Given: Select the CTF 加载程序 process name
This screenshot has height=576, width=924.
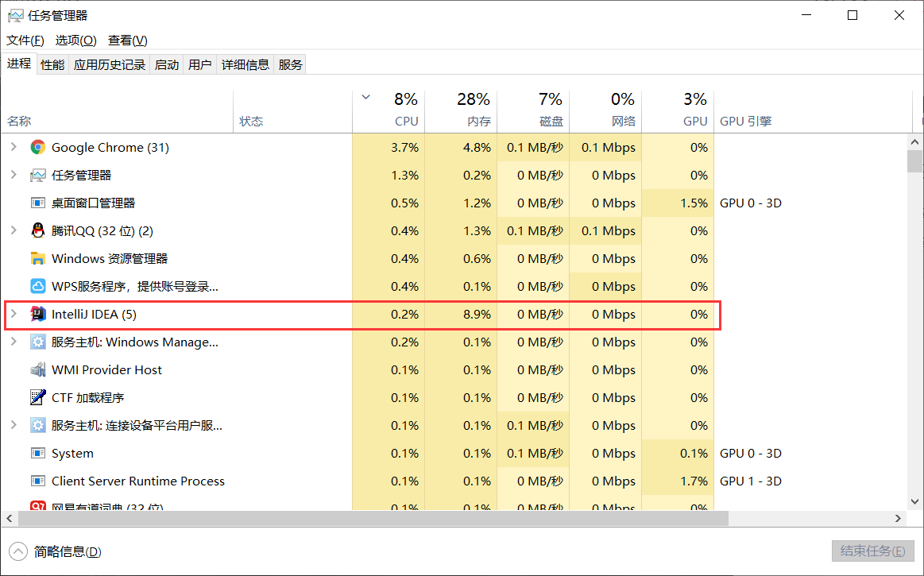Looking at the screenshot, I should point(88,397).
